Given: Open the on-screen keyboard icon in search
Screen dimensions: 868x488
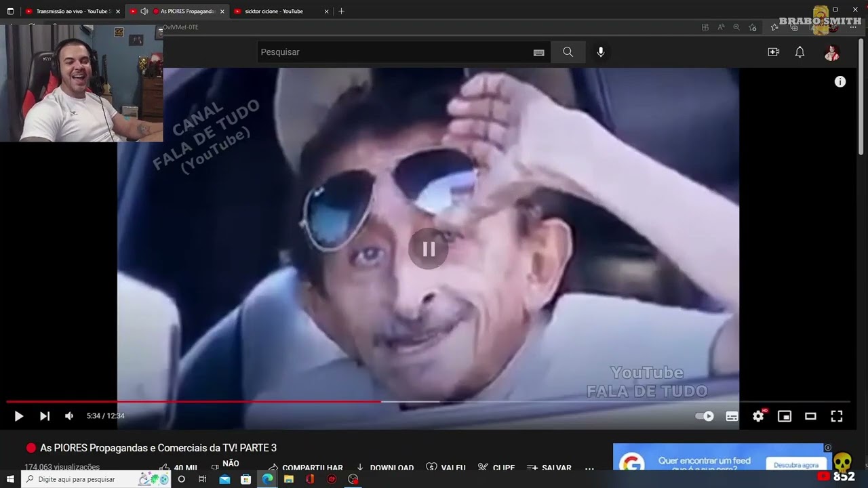Looking at the screenshot, I should pos(539,52).
